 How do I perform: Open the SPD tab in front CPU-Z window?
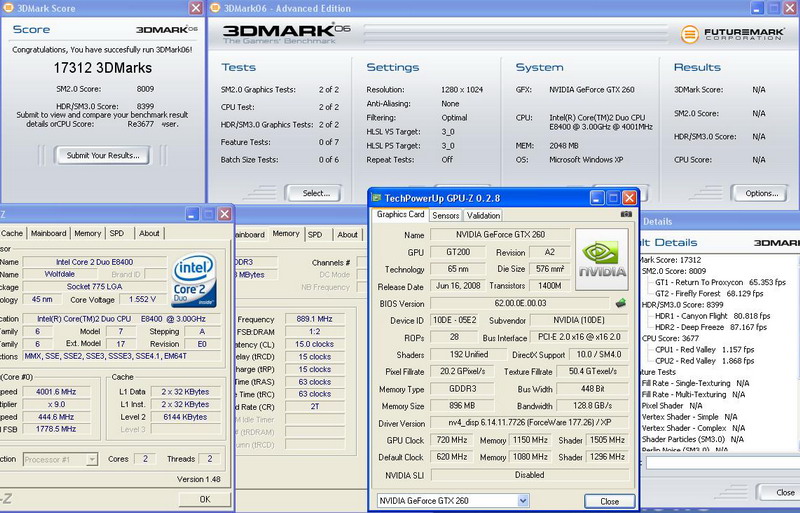point(117,233)
